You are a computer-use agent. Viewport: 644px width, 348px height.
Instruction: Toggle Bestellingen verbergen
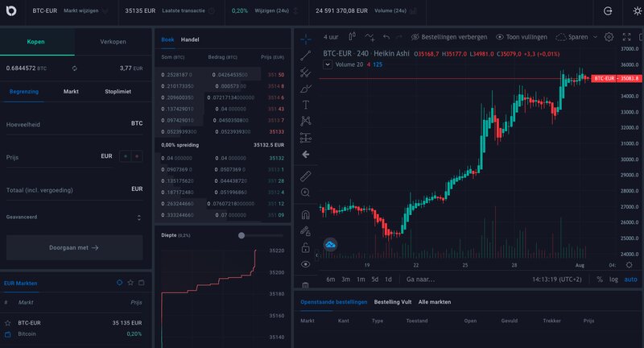[449, 37]
